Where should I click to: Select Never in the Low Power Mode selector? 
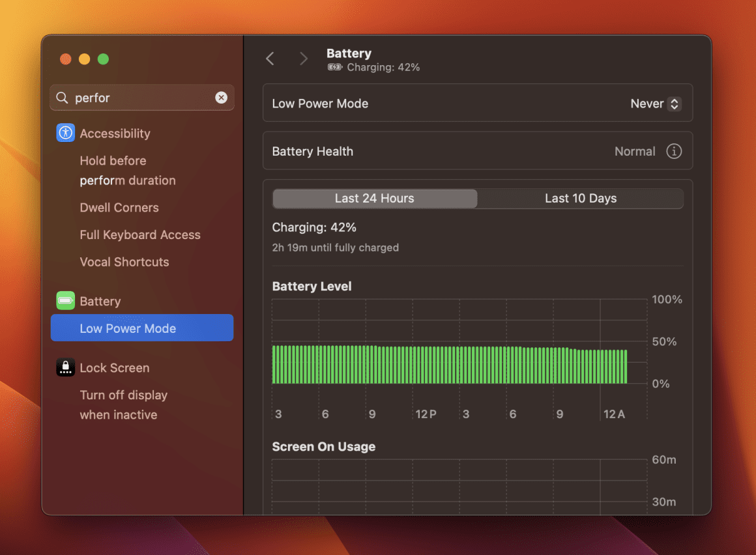(x=648, y=102)
